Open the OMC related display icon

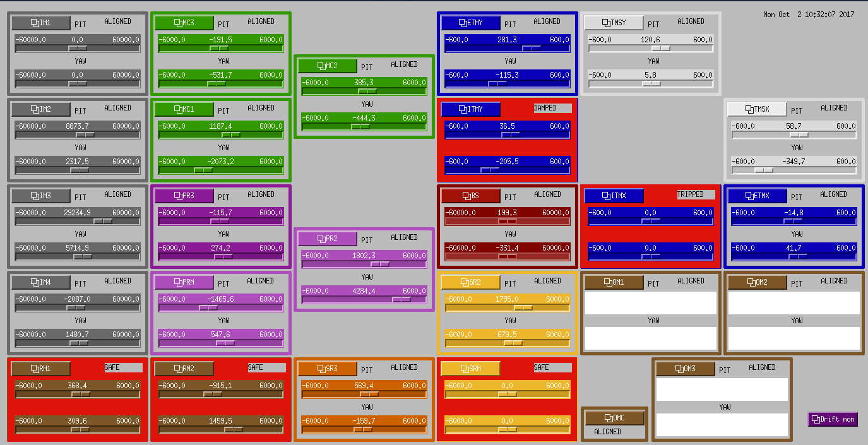tap(614, 417)
